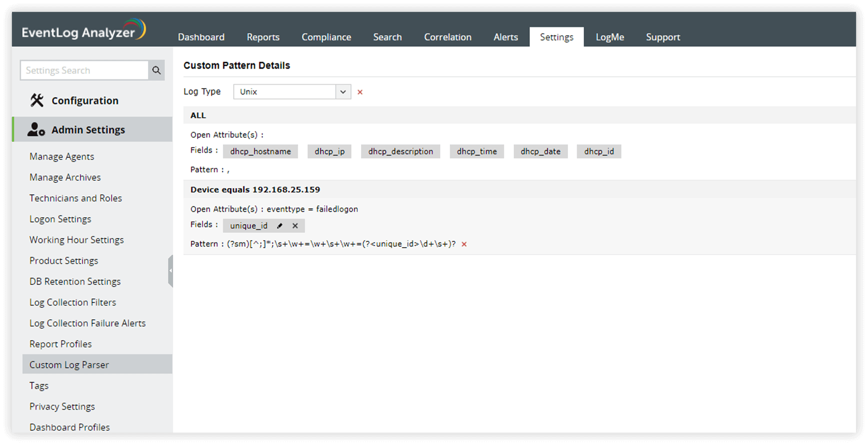
Task: Click the 'Device equals 192.168.25.159' header
Action: (519, 189)
